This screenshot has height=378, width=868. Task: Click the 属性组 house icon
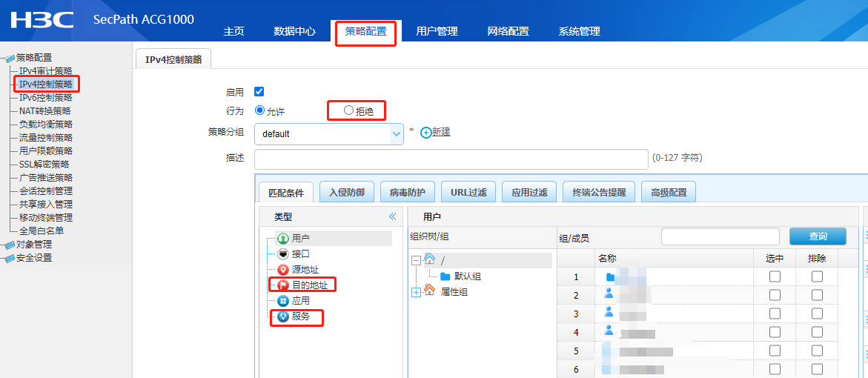[430, 291]
